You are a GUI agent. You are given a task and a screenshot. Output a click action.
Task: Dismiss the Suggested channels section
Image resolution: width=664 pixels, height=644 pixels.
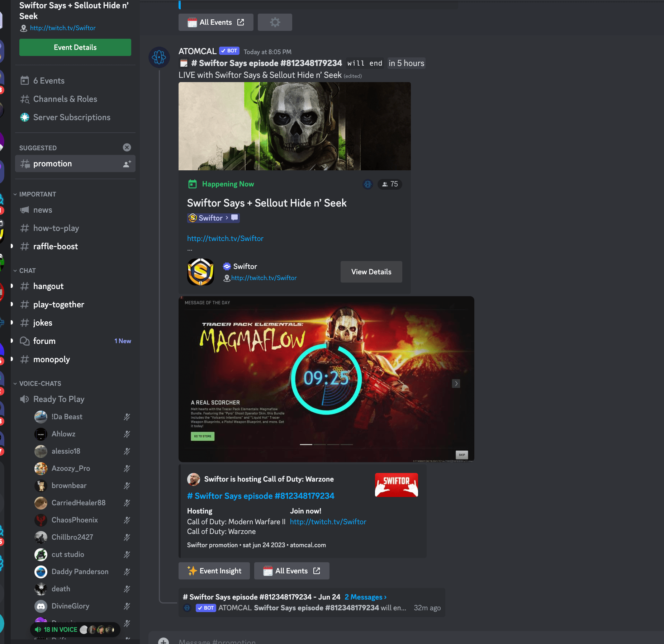127,147
